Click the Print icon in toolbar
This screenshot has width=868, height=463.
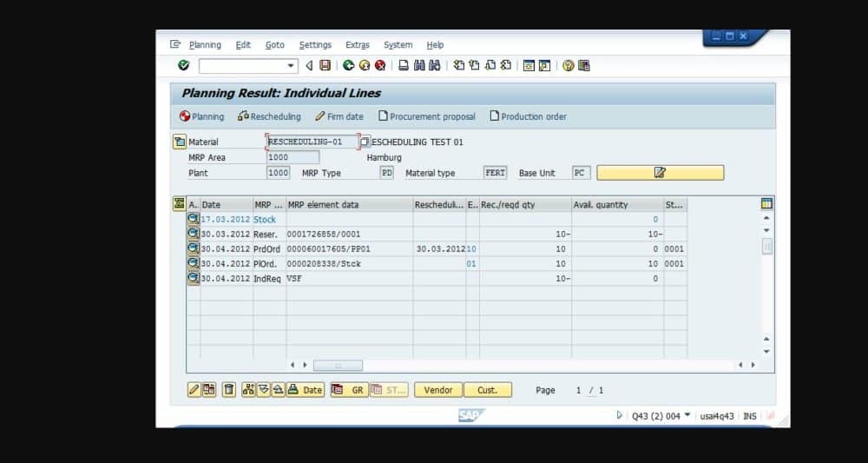point(404,65)
